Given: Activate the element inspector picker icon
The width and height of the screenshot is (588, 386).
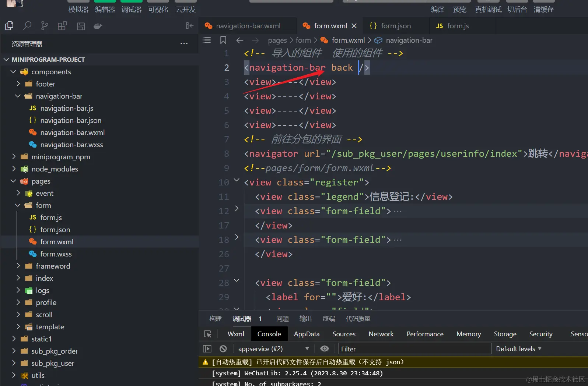Looking at the screenshot, I should pos(208,334).
